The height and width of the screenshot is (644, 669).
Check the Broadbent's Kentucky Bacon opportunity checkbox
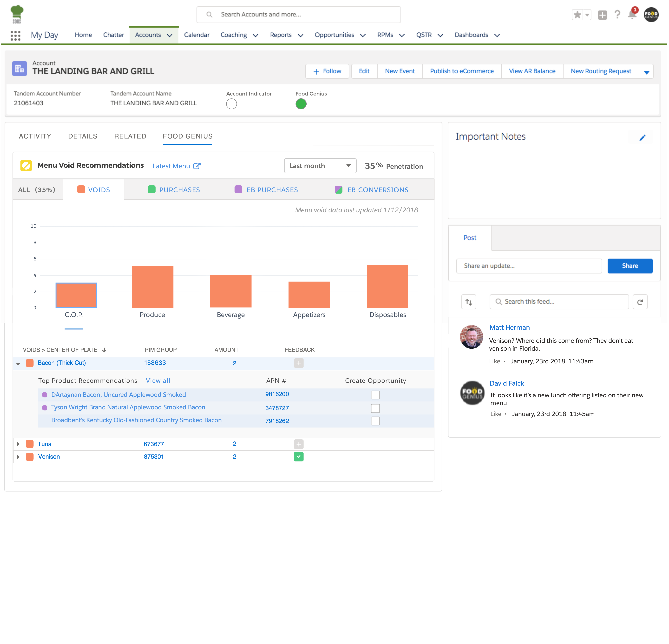[375, 421]
